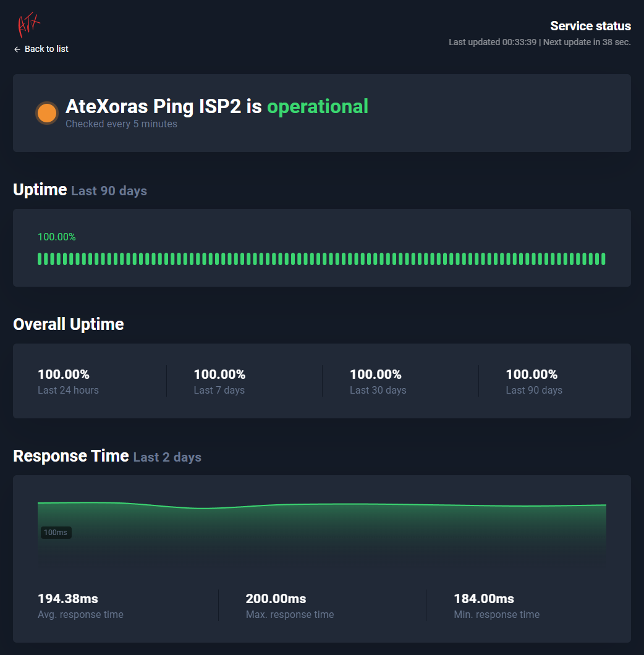
Task: Click the red ATX logo
Action: (x=28, y=25)
